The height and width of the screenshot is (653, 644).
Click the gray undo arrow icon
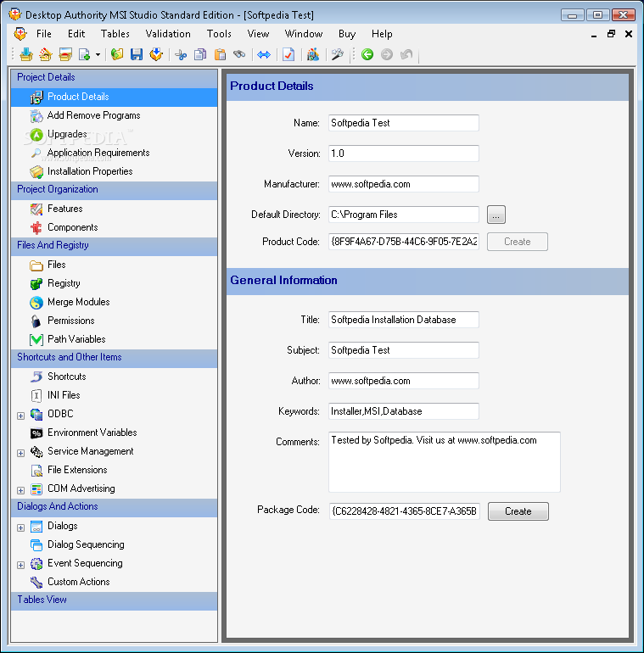tap(406, 54)
